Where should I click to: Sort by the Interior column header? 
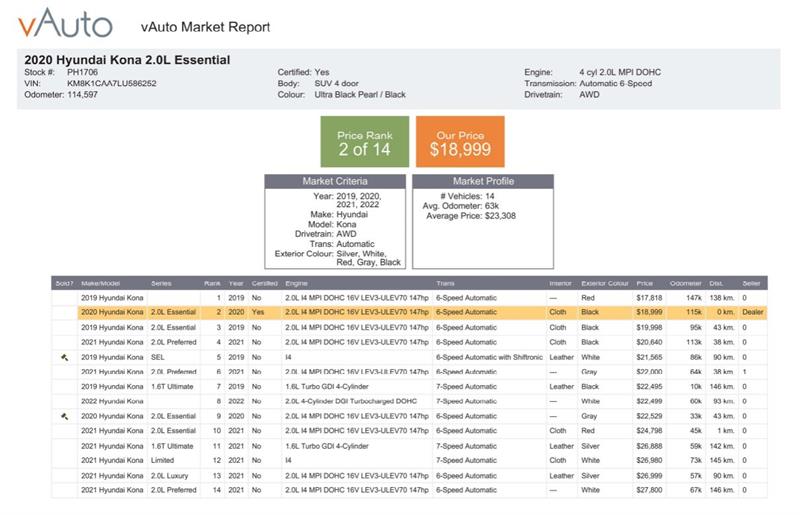coord(560,283)
